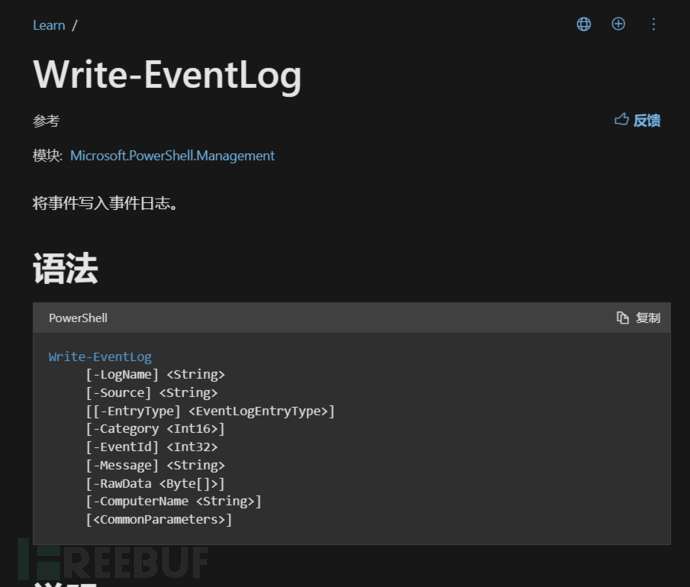This screenshot has height=587, width=690.
Task: Open Microsoft.PowerShell.Management module link
Action: click(172, 156)
